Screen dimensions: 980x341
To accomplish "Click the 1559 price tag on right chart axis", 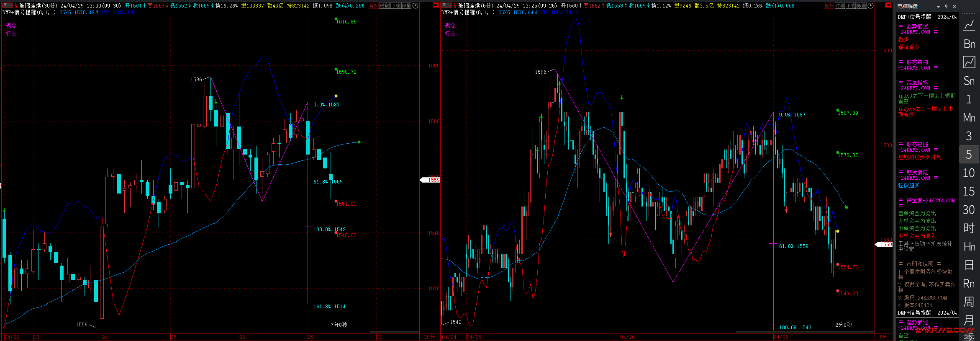I will tap(884, 244).
